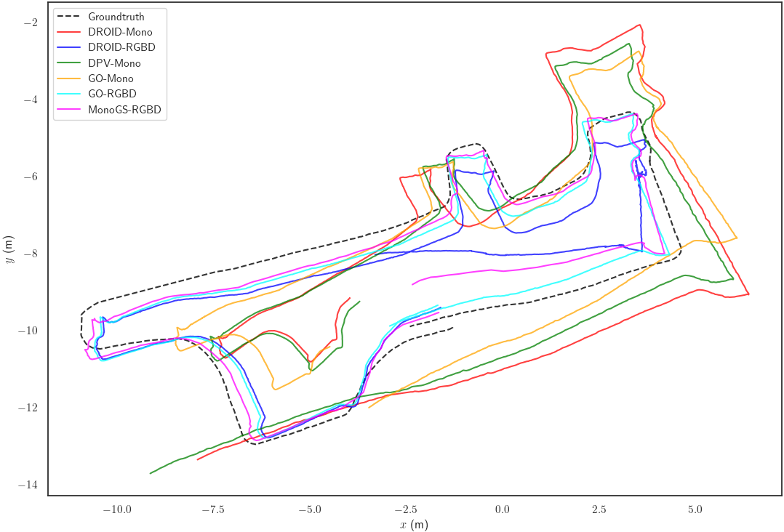Click the 0.0 tick on x-axis
This screenshot has height=532, width=784.
coord(502,509)
